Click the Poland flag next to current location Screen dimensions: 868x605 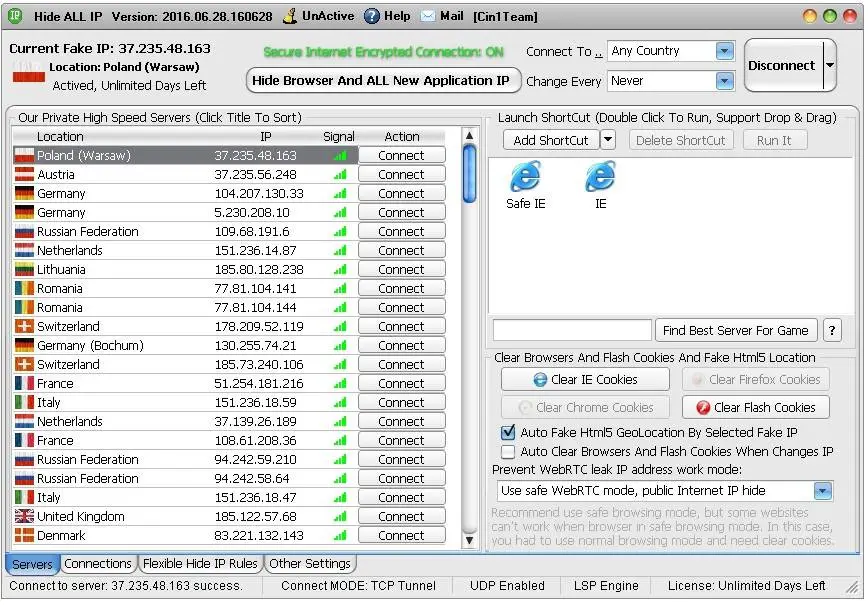[28, 72]
